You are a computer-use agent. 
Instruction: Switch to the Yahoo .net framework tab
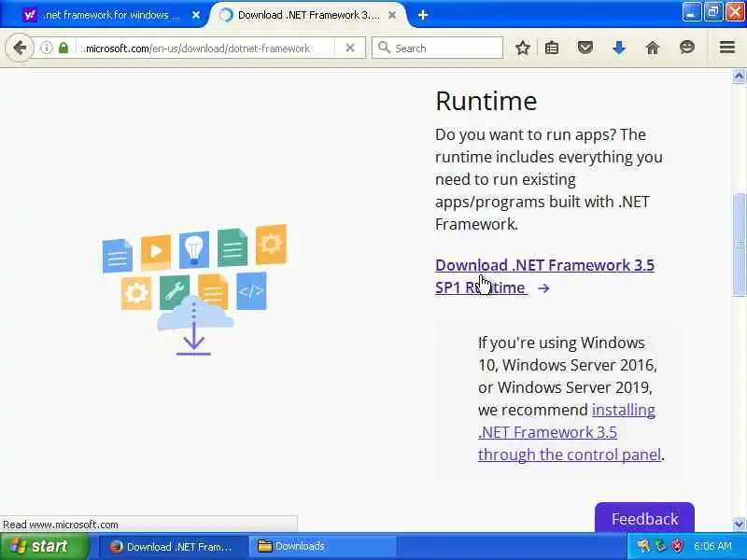click(x=111, y=15)
